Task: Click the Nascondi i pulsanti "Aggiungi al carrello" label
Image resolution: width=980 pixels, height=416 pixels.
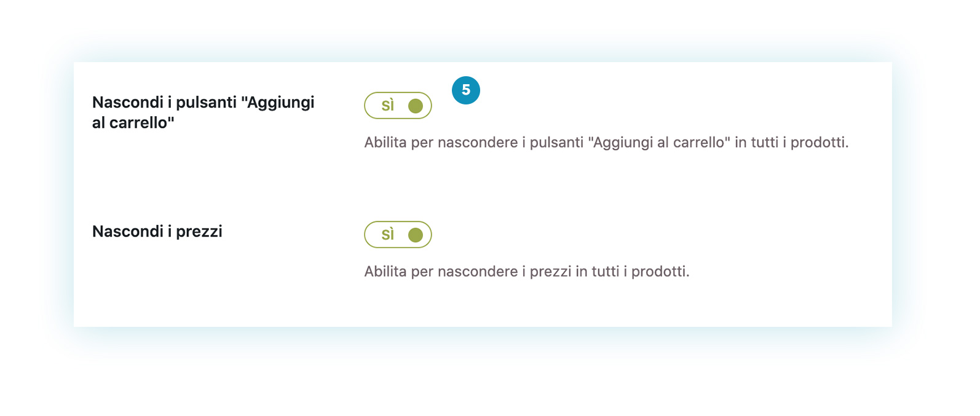Action: coord(203,112)
